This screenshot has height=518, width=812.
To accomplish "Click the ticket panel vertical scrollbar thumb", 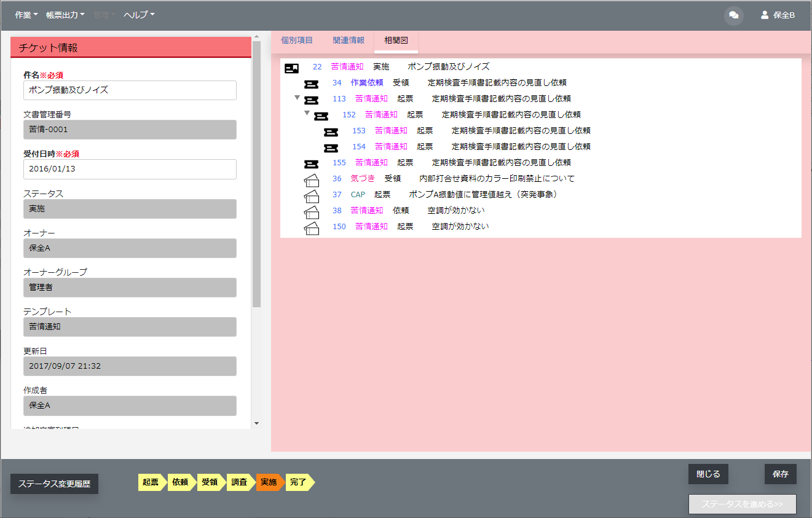I will [256, 174].
